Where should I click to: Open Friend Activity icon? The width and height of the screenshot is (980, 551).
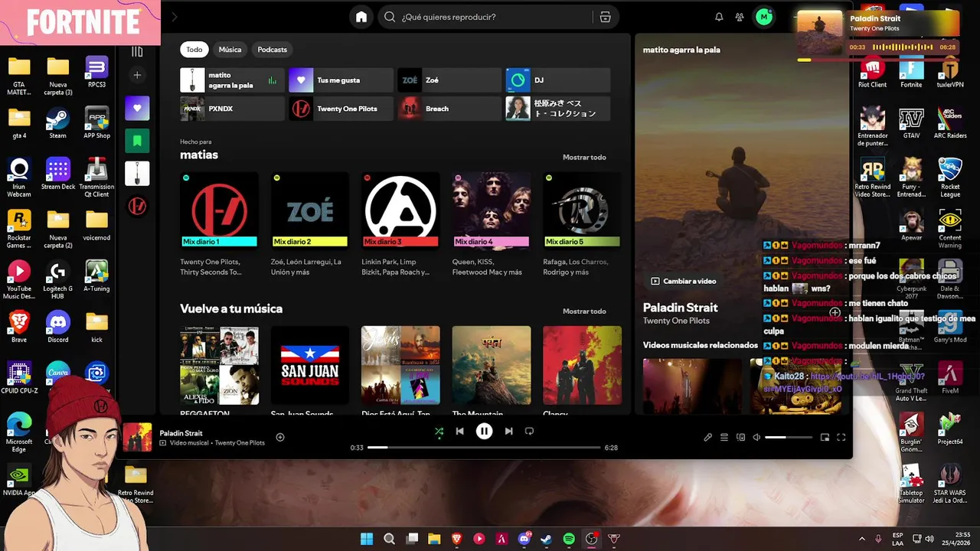point(740,17)
